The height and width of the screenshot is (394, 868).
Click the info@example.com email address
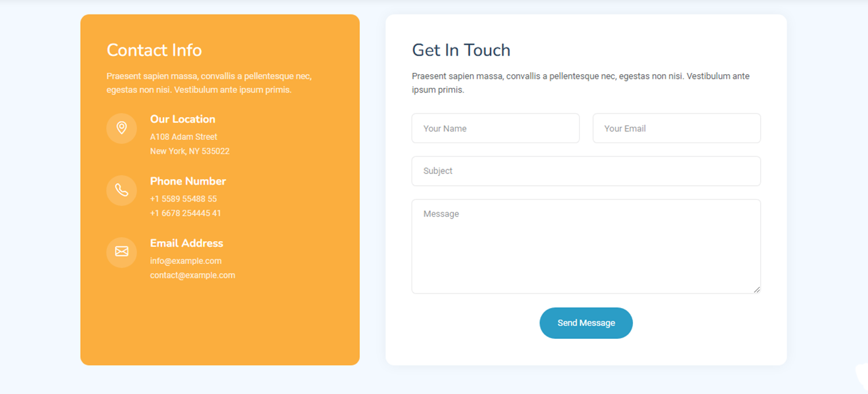click(x=186, y=261)
